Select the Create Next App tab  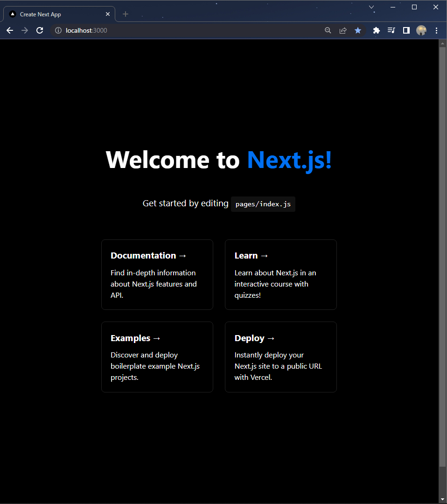(56, 14)
